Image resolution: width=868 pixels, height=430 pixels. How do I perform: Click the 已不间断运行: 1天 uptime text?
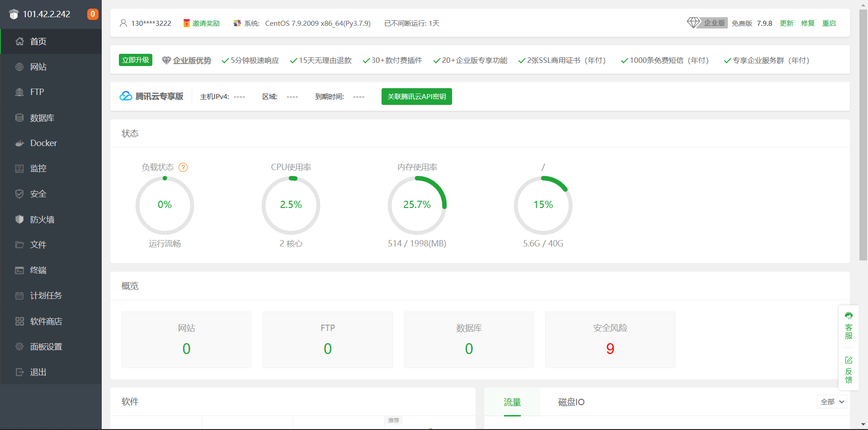[x=412, y=23]
